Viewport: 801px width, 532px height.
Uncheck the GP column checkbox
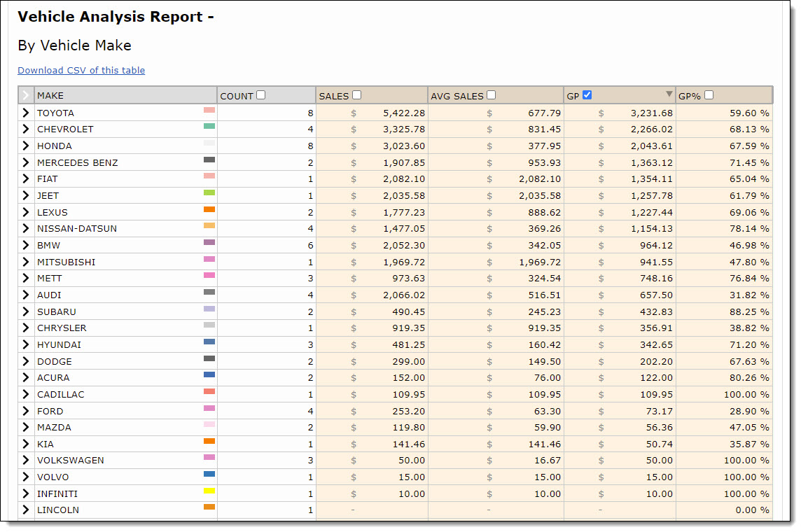(587, 95)
